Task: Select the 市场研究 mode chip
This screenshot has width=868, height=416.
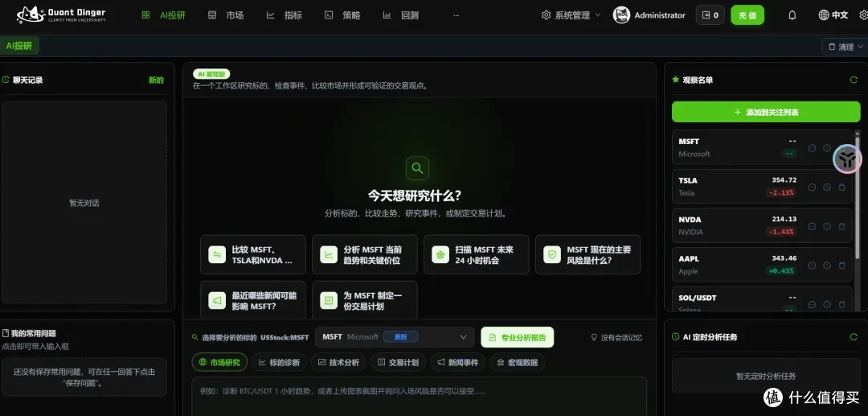Action: (x=219, y=362)
